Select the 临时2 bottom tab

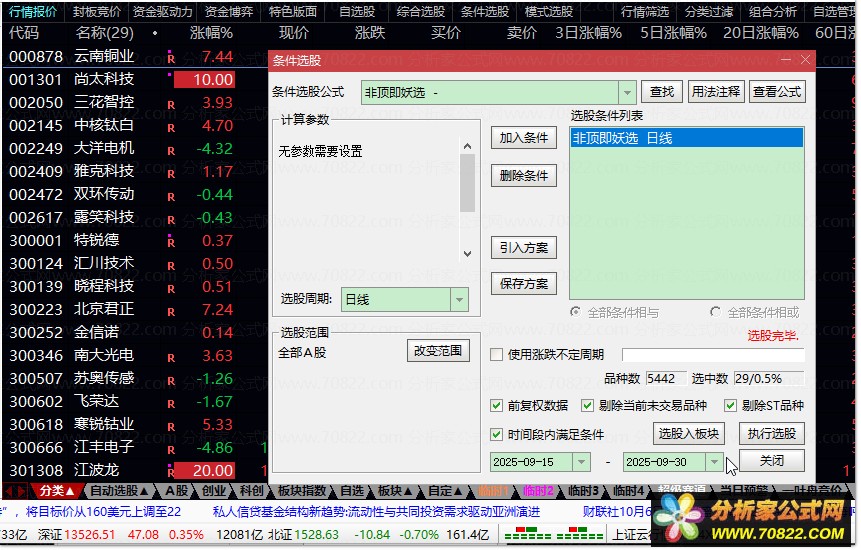(x=538, y=490)
